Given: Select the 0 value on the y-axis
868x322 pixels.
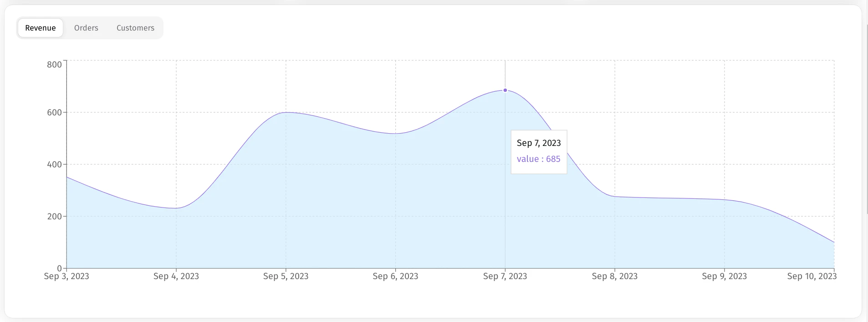Looking at the screenshot, I should click(x=58, y=268).
